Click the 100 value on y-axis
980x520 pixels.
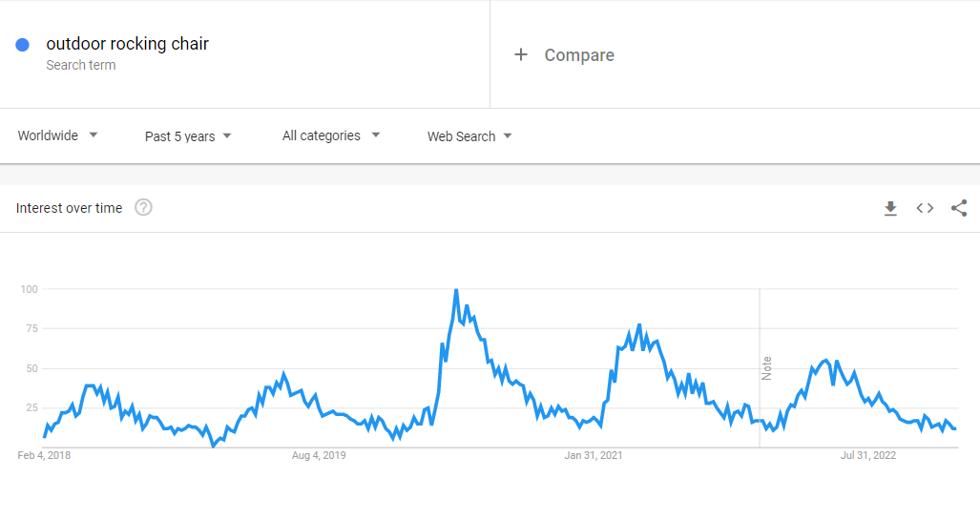pos(29,289)
